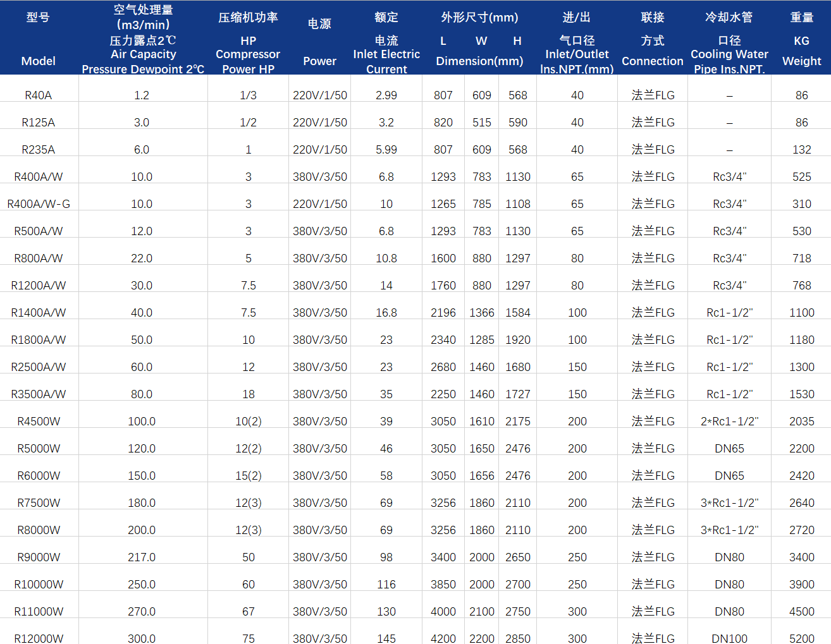
Task: Select model cell R235A
Action: point(38,150)
